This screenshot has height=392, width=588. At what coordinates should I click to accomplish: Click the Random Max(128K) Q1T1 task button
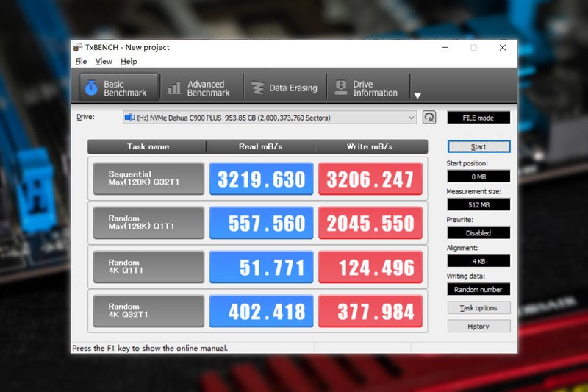148,222
